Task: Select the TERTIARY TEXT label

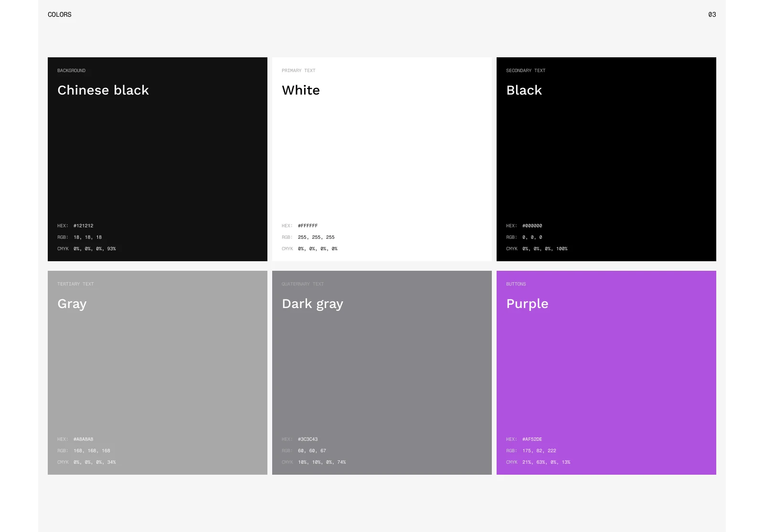Action: click(75, 284)
